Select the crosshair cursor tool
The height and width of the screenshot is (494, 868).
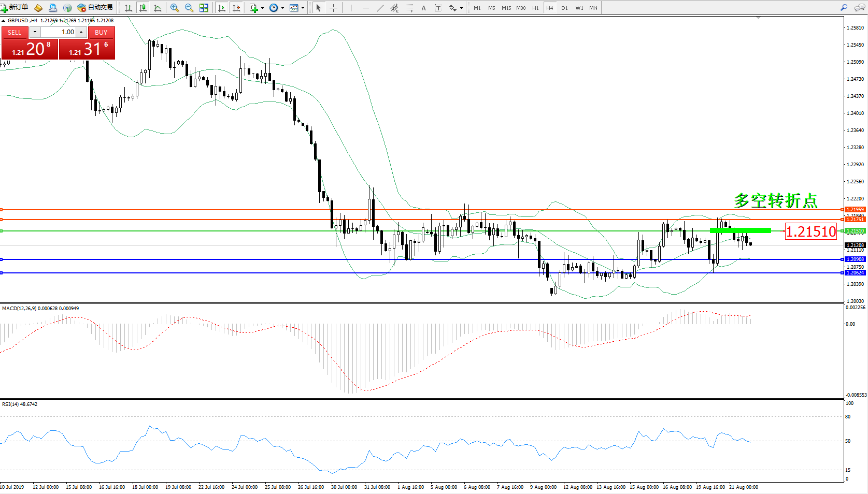[333, 8]
